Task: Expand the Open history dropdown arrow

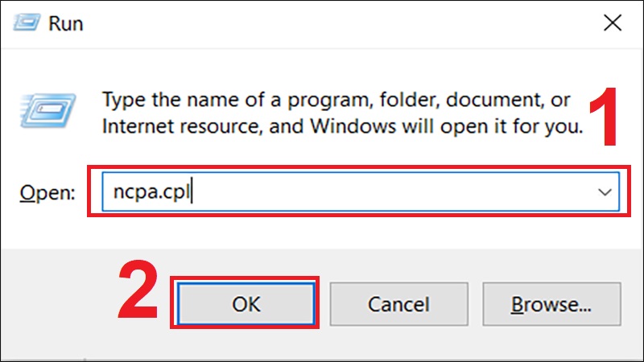Action: tap(604, 192)
